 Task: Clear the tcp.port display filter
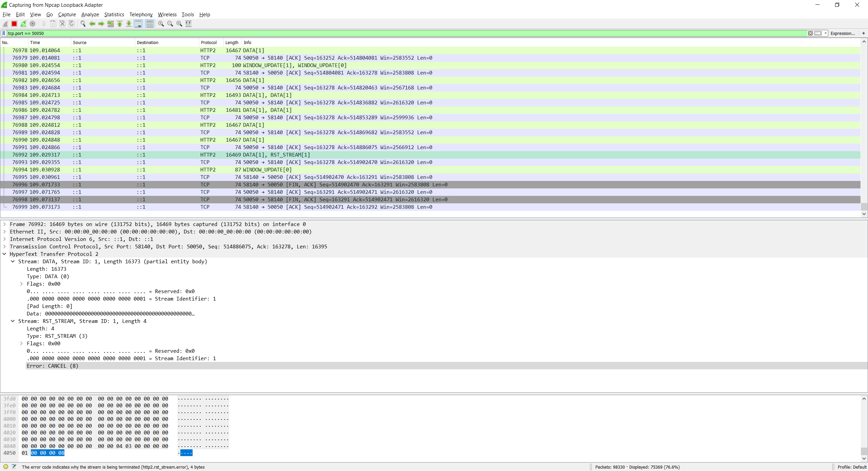click(810, 33)
